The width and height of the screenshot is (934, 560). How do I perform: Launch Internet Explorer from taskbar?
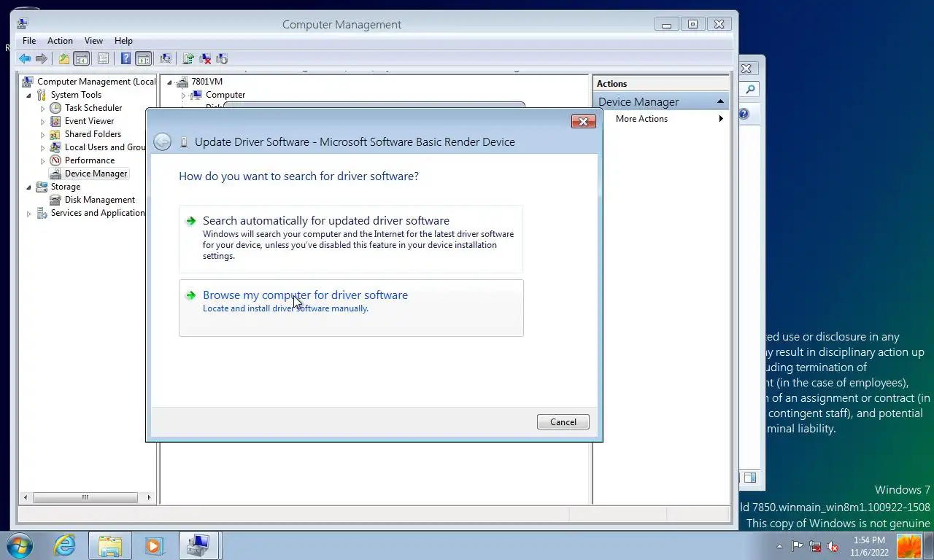point(64,545)
